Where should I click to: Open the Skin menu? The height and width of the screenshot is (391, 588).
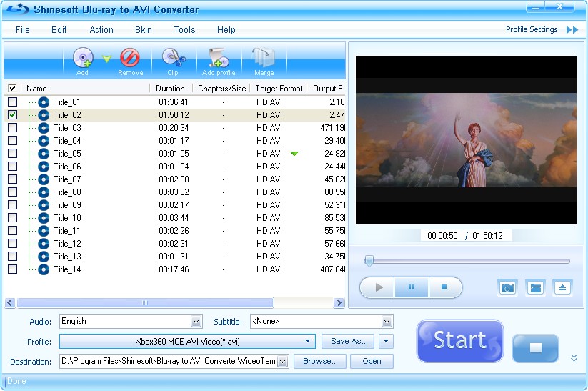143,30
